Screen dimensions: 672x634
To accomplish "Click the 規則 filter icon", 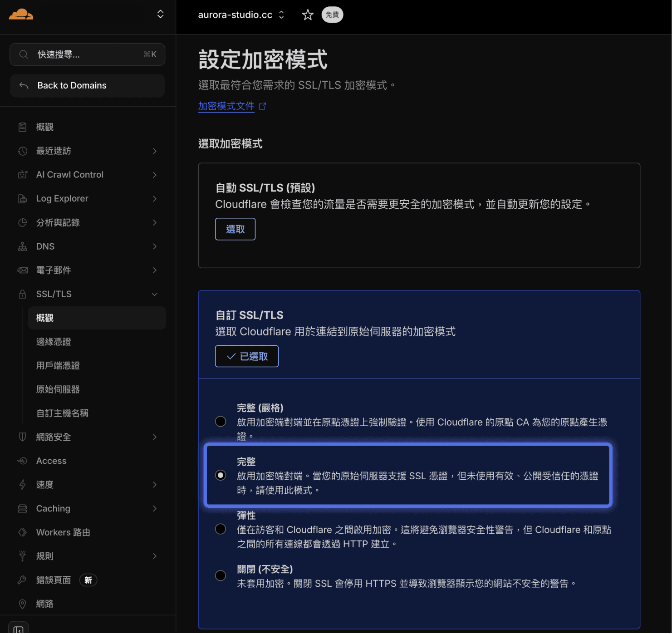I will tap(22, 556).
